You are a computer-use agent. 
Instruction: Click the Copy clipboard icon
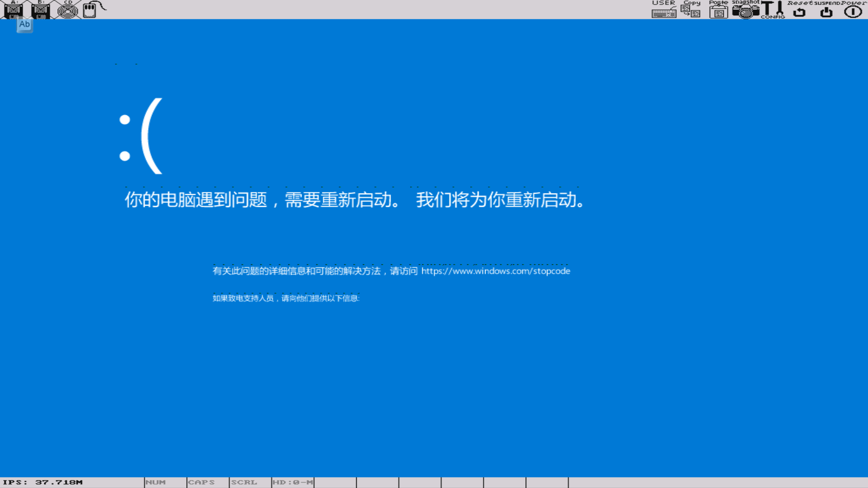(691, 9)
